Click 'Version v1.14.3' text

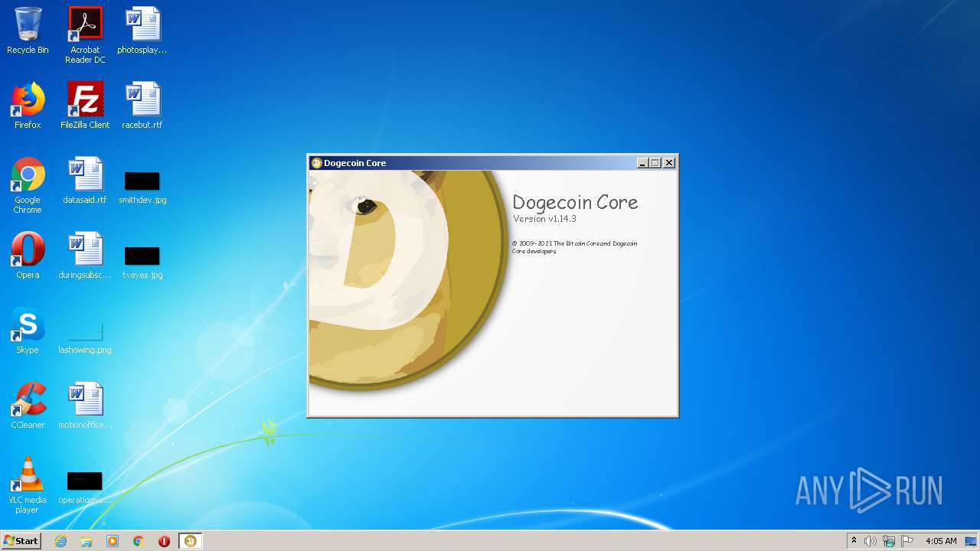[544, 219]
